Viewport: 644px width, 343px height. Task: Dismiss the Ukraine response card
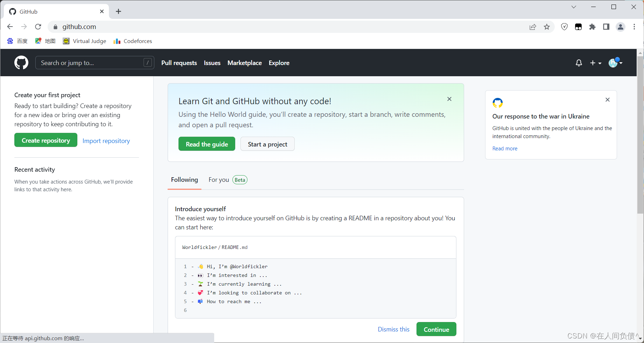coord(608,100)
